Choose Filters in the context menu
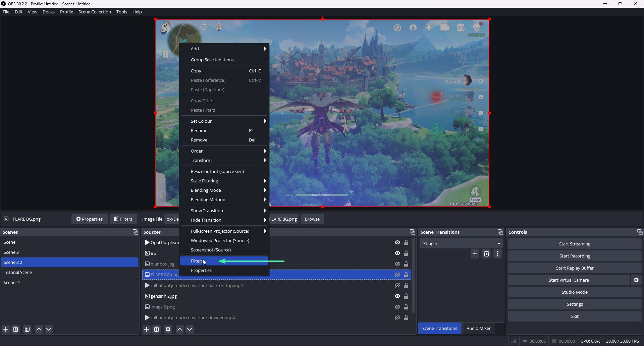 [224, 261]
